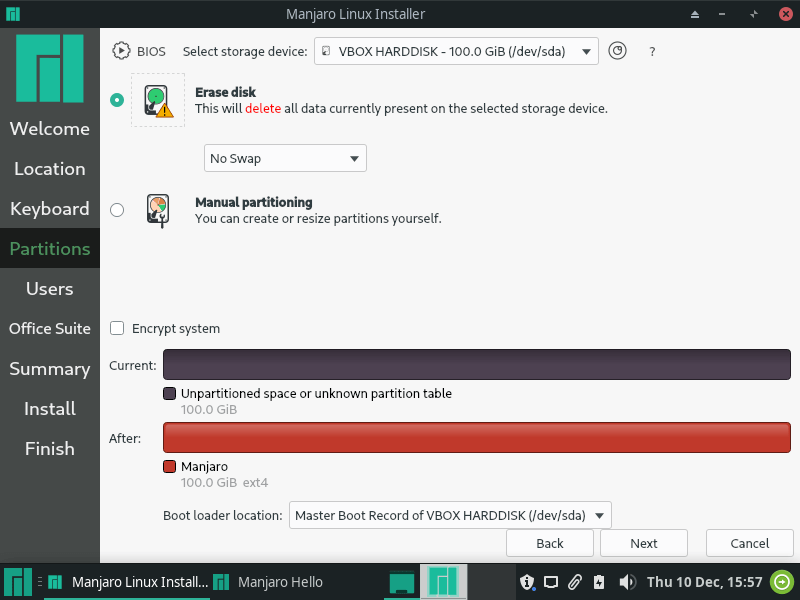
Task: Click the circular revert changes icon
Action: (617, 51)
